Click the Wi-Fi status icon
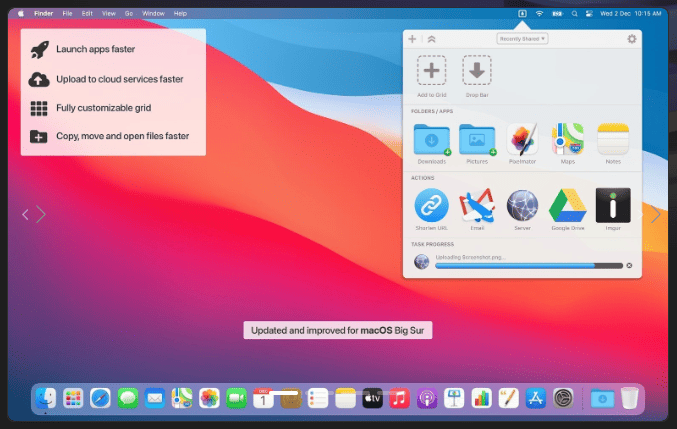677x429 pixels. pyautogui.click(x=539, y=13)
